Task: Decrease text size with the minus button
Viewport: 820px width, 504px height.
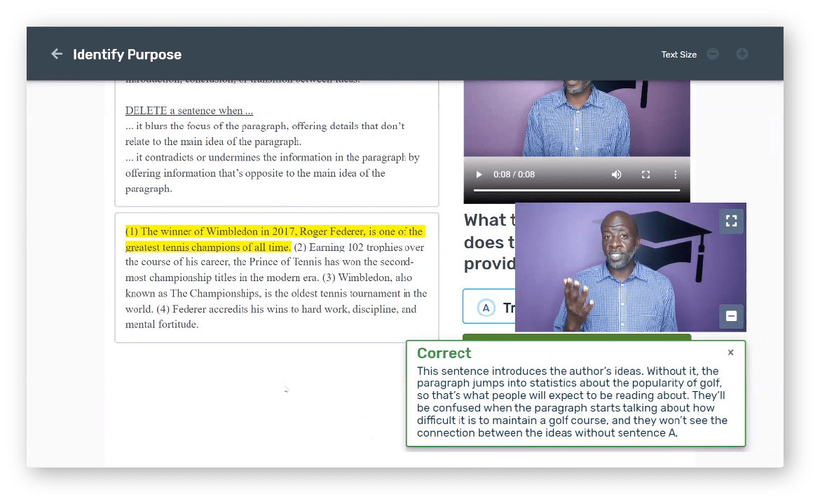Action: click(x=713, y=54)
